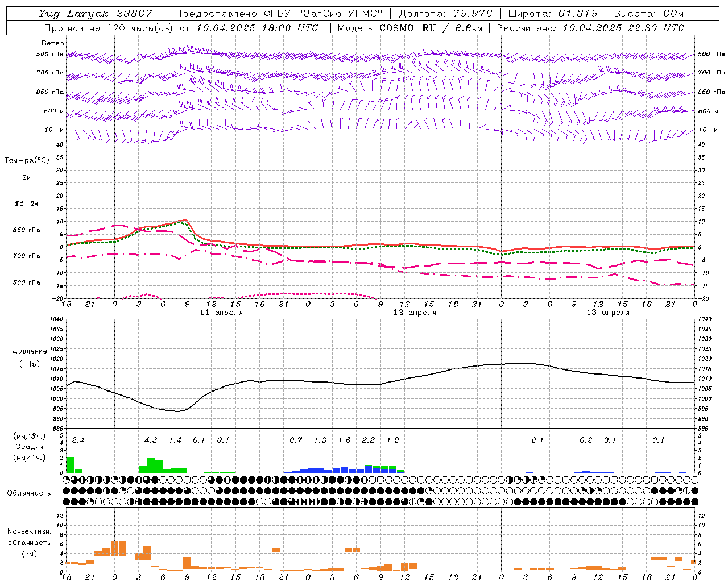728x582 pixels.
Task: Click the 1.4 precipitation total
Action: 175,440
